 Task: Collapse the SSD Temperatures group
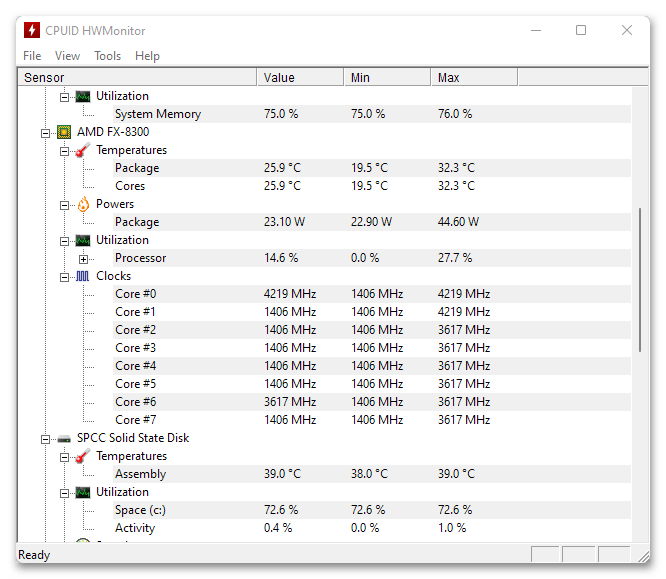click(x=64, y=458)
